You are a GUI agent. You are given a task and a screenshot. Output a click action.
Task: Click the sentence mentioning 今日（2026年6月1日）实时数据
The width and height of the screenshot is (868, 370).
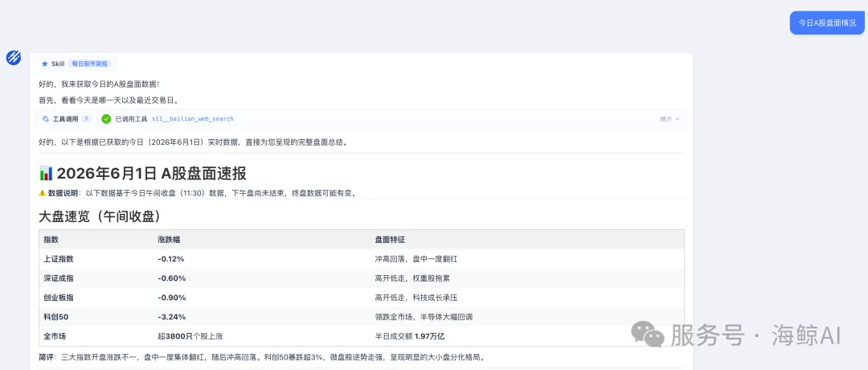coord(193,142)
